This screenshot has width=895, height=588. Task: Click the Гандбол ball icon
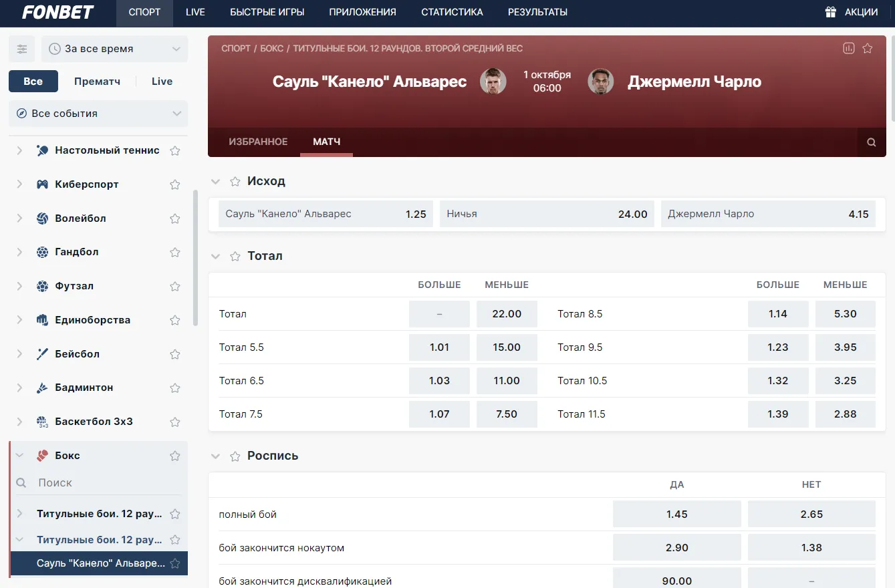point(42,252)
